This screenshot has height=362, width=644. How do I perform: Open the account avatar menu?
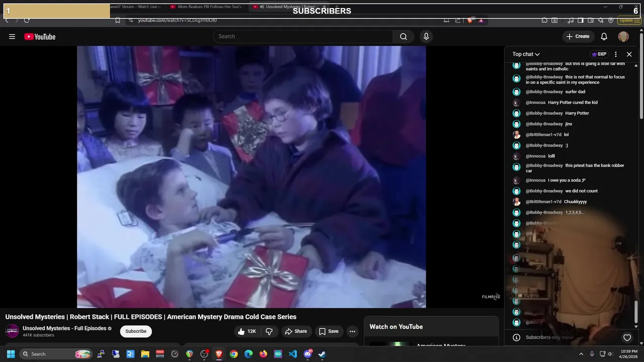623,36
